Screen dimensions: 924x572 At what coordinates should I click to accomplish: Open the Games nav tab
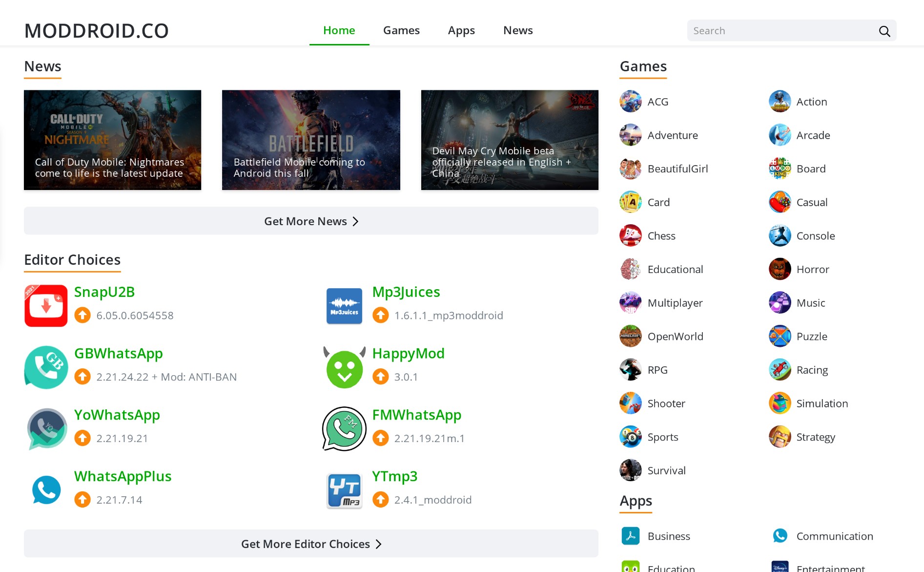(x=401, y=30)
